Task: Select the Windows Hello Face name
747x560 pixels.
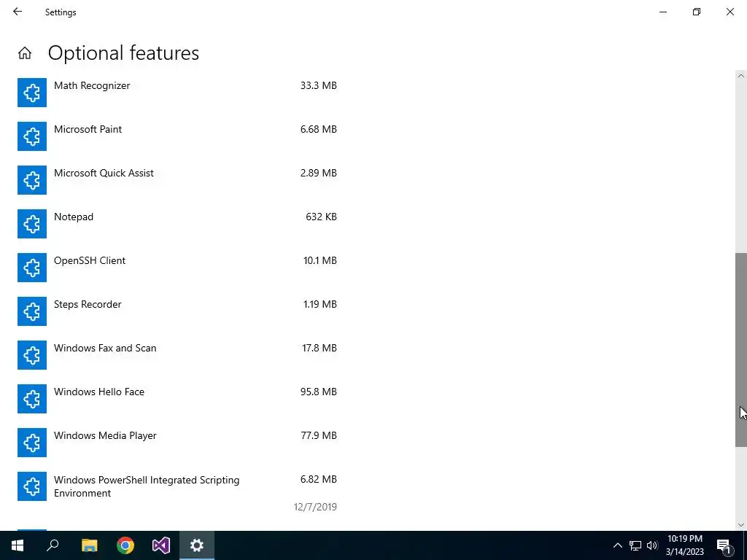Action: click(99, 392)
